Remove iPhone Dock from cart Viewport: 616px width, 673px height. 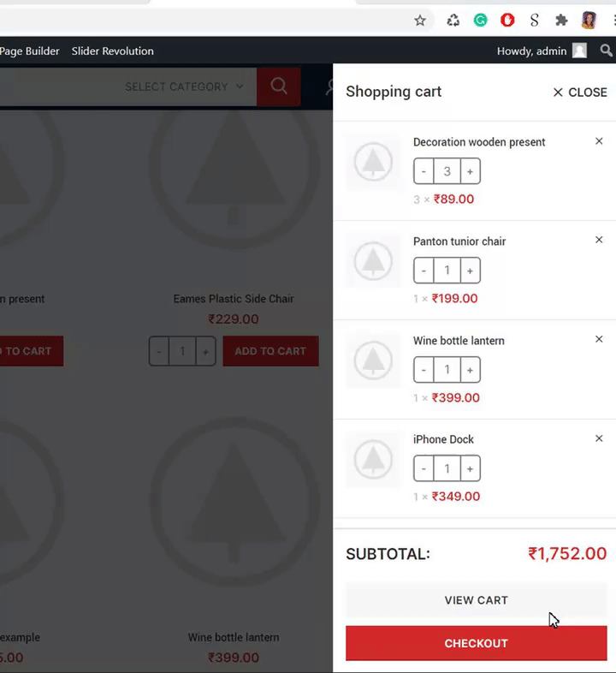click(x=599, y=438)
